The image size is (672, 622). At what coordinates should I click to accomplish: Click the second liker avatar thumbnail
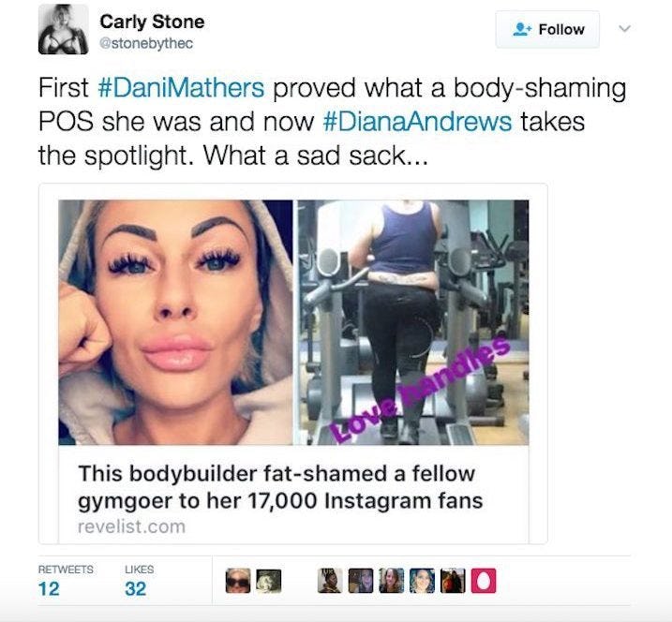pyautogui.click(x=269, y=581)
